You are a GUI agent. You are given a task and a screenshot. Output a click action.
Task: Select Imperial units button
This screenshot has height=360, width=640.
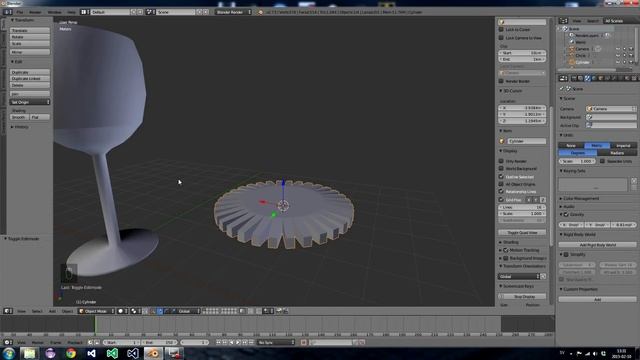[x=623, y=145]
